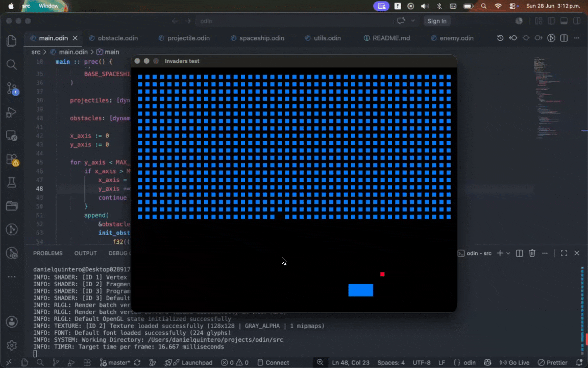This screenshot has width=588, height=368.
Task: Switch to the enemy.odin tab
Action: coord(456,38)
